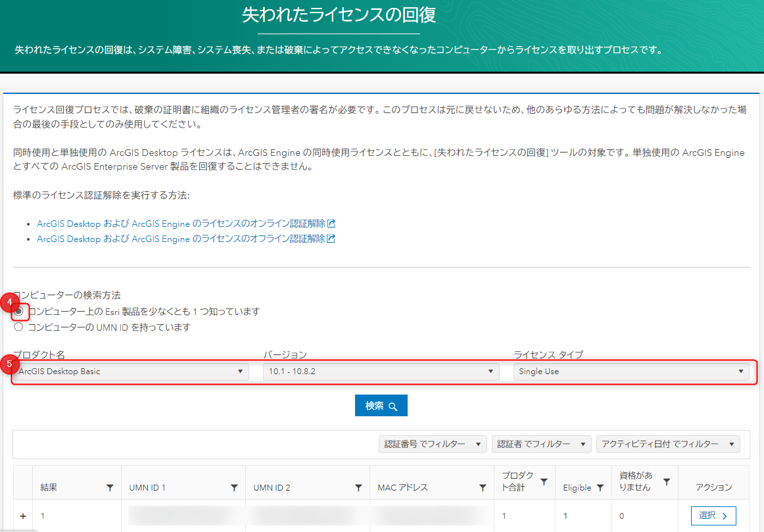Open the Single Use license type dropdown
The width and height of the screenshot is (764, 532).
[x=631, y=372]
